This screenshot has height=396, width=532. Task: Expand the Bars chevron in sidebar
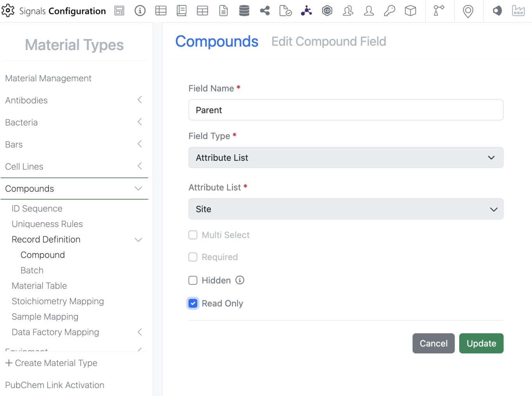click(140, 144)
